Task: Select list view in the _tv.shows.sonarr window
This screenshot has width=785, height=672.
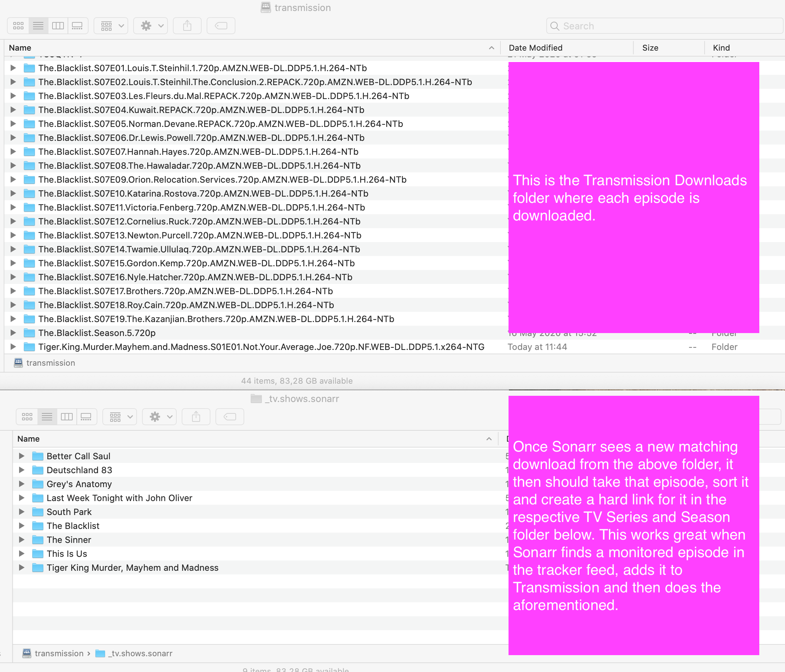Action: [47, 416]
